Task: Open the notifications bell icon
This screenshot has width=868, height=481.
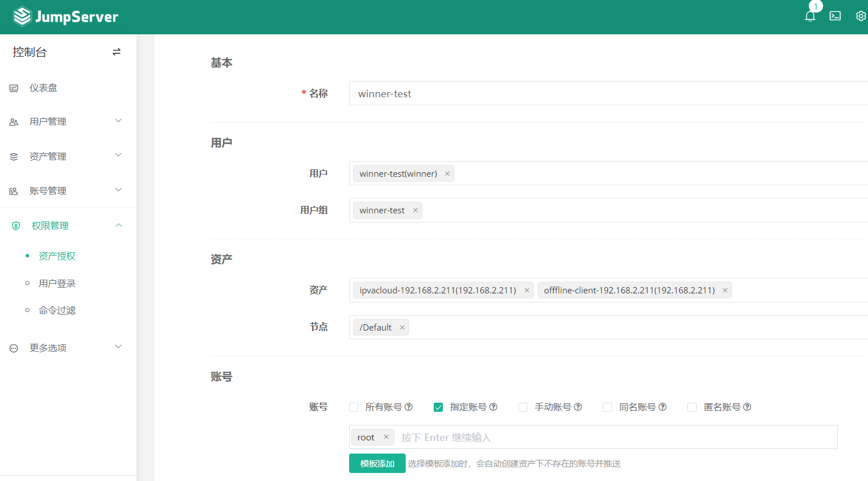Action: click(810, 15)
